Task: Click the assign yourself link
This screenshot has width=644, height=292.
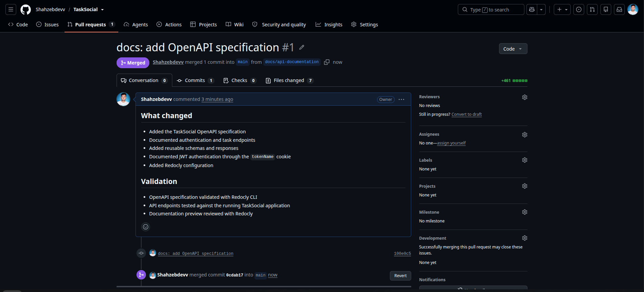Action: [x=451, y=143]
